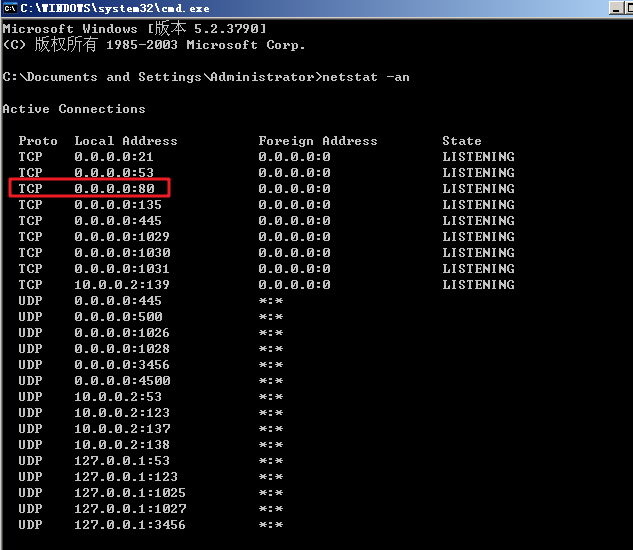Click the State column header
The width and height of the screenshot is (633, 550).
coord(462,141)
